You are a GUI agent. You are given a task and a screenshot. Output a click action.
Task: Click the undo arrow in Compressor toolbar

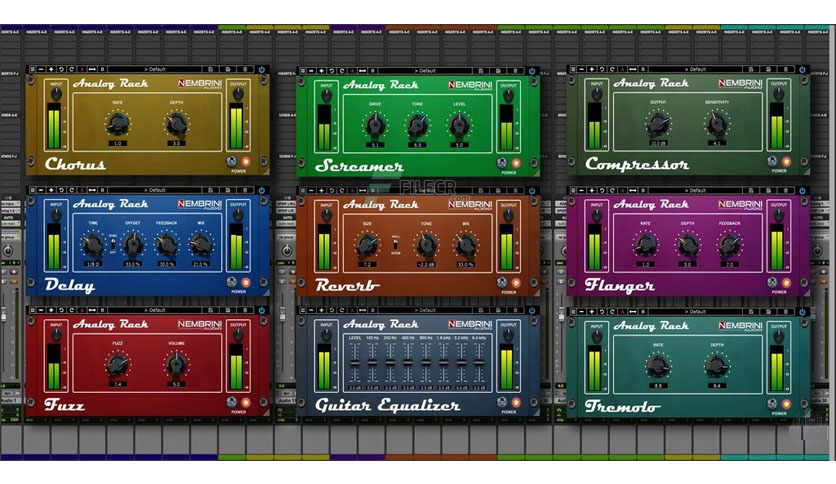coord(602,69)
